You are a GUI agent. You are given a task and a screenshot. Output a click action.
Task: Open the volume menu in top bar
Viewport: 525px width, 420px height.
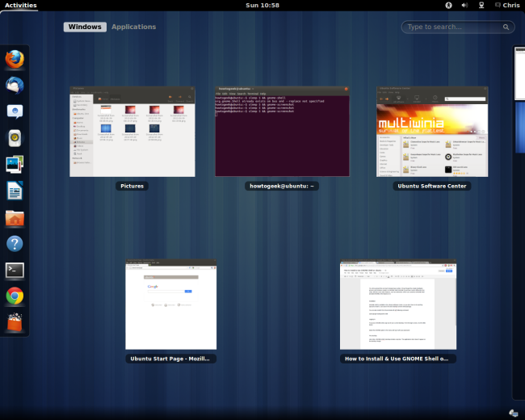pos(464,5)
